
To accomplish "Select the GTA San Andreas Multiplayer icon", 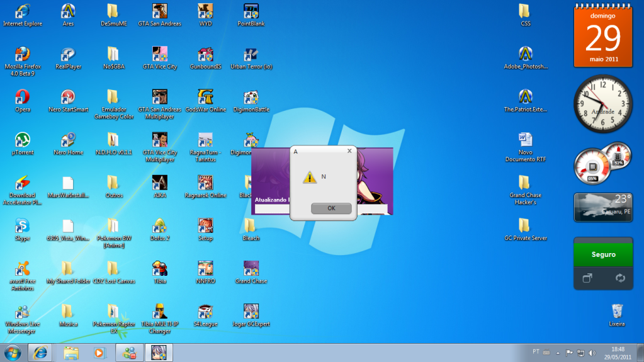I will click(160, 97).
